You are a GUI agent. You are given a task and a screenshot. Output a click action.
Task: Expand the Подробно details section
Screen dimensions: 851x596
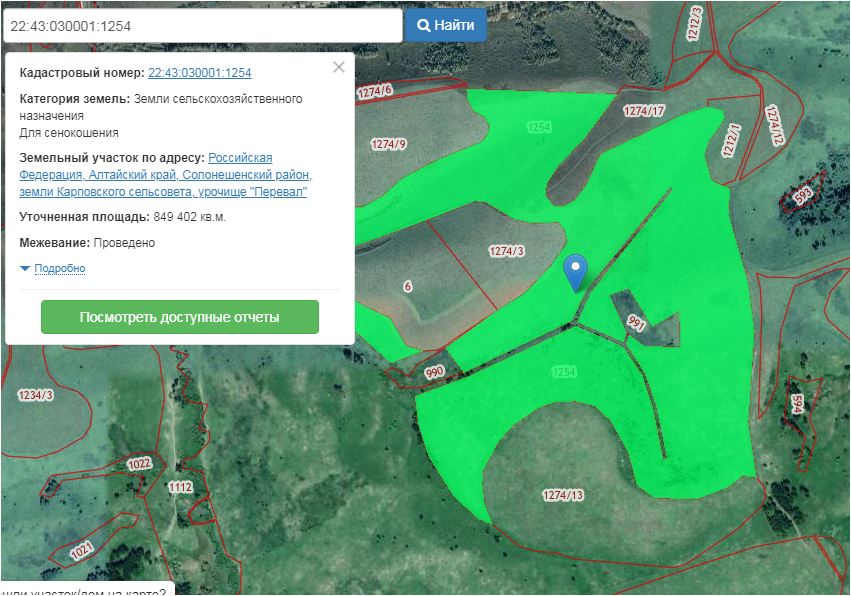coord(59,269)
